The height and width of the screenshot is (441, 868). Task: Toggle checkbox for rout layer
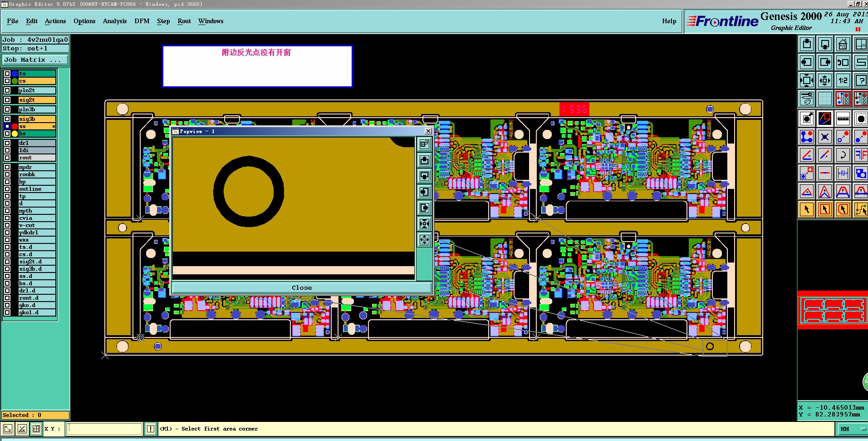pos(7,158)
